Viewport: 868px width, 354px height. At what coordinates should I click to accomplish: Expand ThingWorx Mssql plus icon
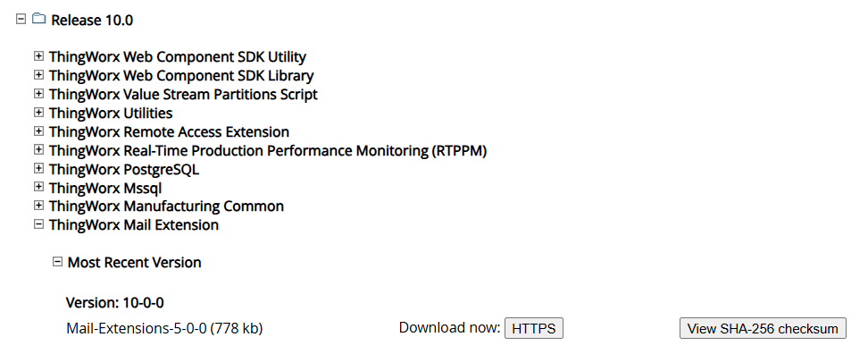pyautogui.click(x=38, y=187)
